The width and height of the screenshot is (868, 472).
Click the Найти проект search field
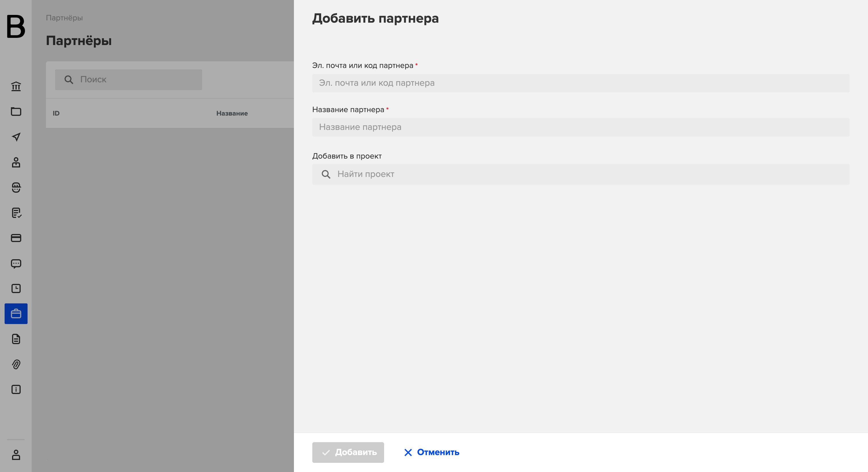click(581, 174)
